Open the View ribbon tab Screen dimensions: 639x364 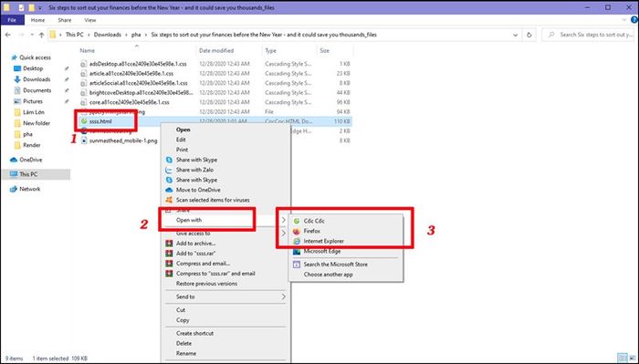click(x=90, y=20)
